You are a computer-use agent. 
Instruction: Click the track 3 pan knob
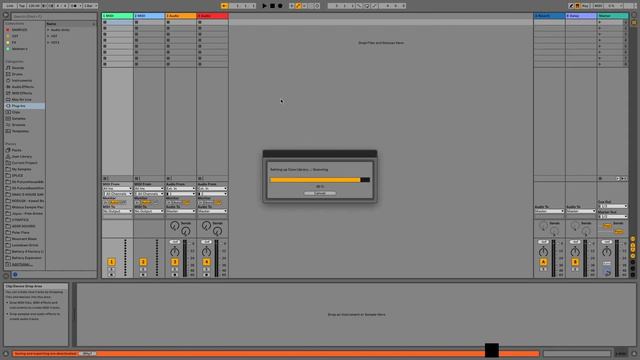pyautogui.click(x=175, y=251)
